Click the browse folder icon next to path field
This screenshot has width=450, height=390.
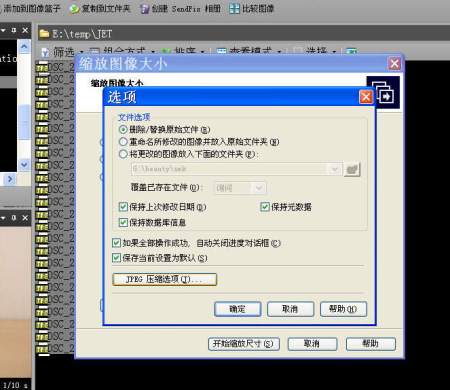click(x=352, y=169)
